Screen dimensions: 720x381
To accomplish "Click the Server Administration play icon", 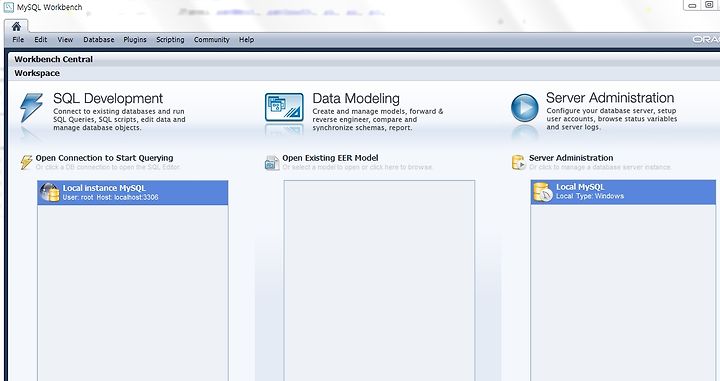I will (x=525, y=108).
